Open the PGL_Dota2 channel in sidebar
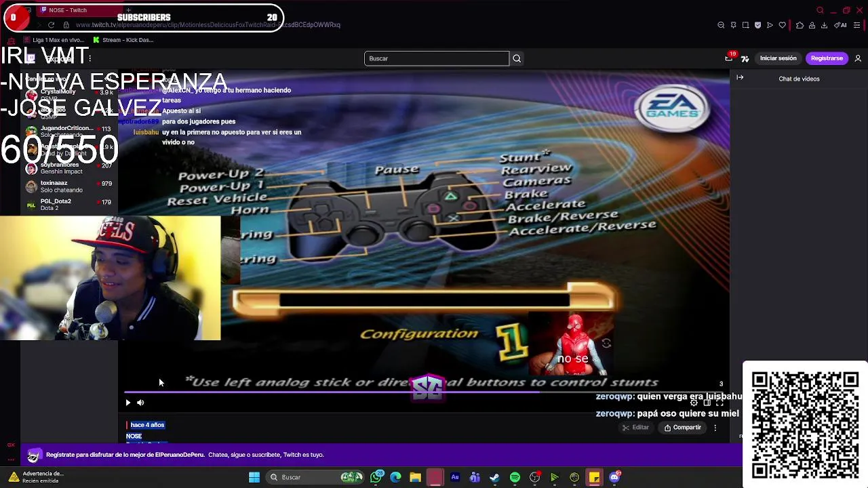The height and width of the screenshot is (488, 868). coord(68,205)
